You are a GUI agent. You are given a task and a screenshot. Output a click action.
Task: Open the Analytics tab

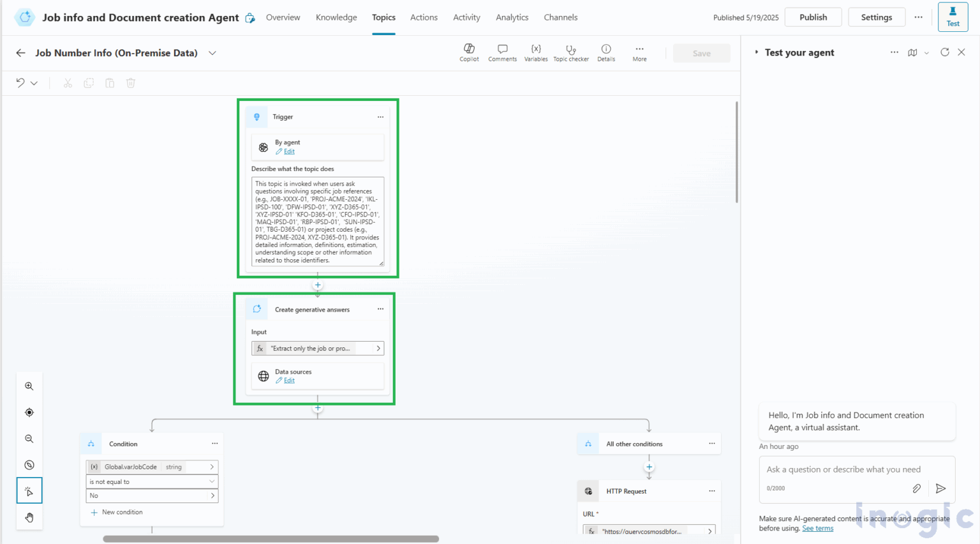click(512, 17)
